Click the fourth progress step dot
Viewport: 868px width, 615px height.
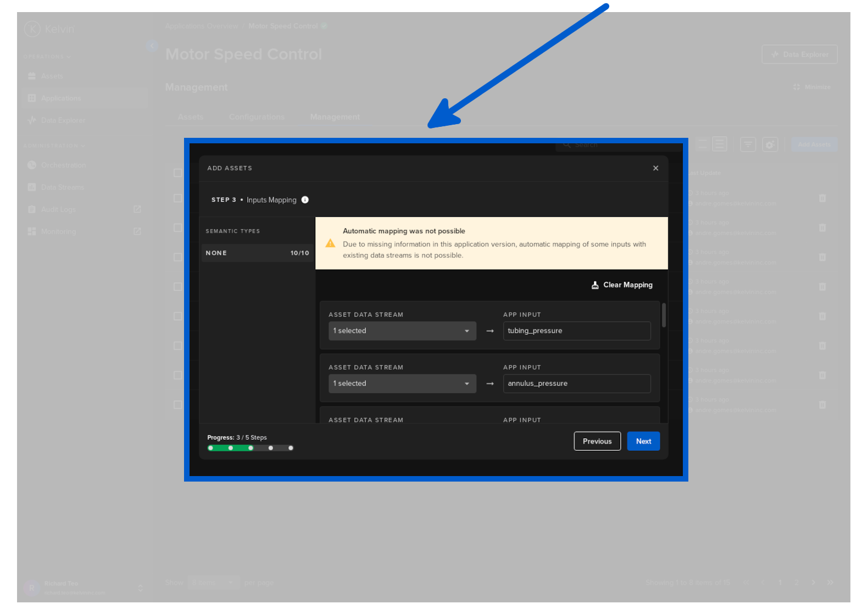coord(271,448)
